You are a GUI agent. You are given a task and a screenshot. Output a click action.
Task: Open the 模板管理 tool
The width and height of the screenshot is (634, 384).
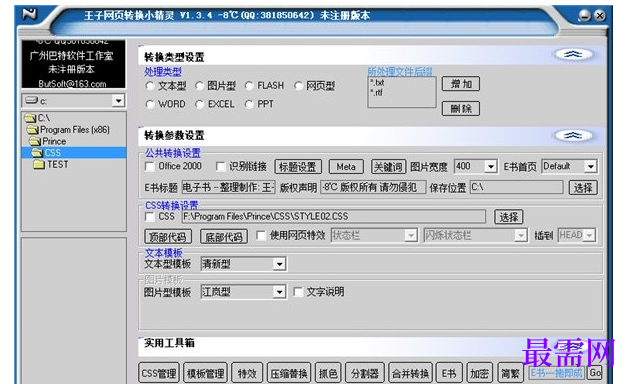pyautogui.click(x=206, y=373)
